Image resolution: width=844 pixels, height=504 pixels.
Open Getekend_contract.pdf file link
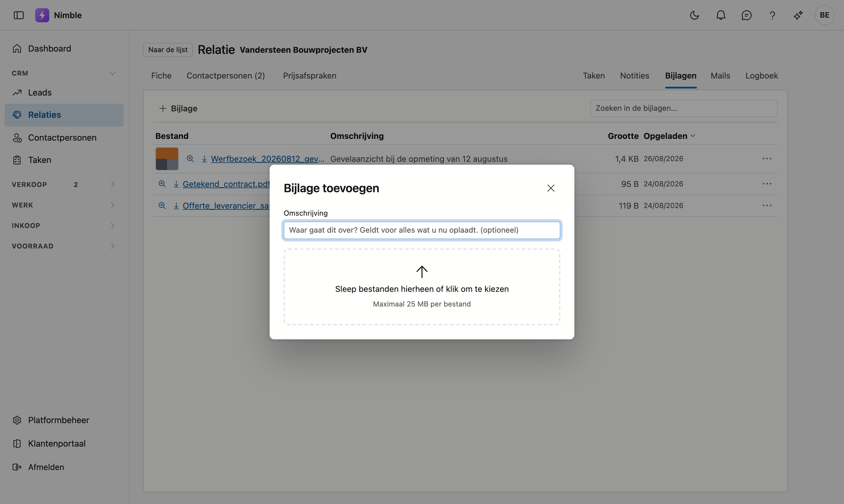tap(226, 184)
